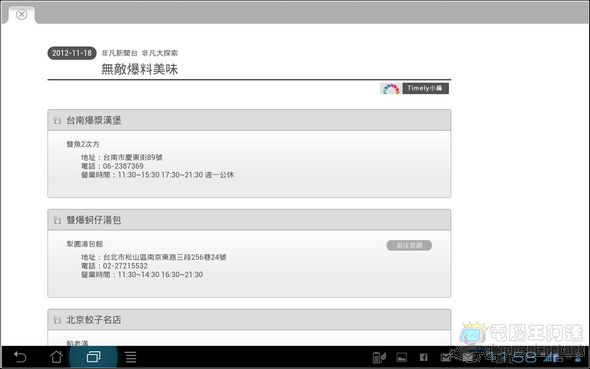Tap the Android back arrow
Viewport: 590px width, 369px height.
(x=20, y=357)
